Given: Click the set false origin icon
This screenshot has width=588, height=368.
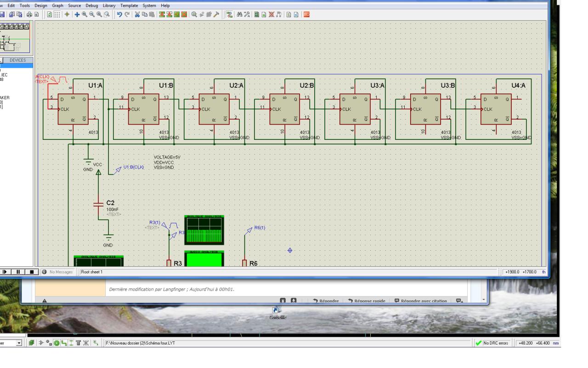Looking at the screenshot, I should (67, 14).
